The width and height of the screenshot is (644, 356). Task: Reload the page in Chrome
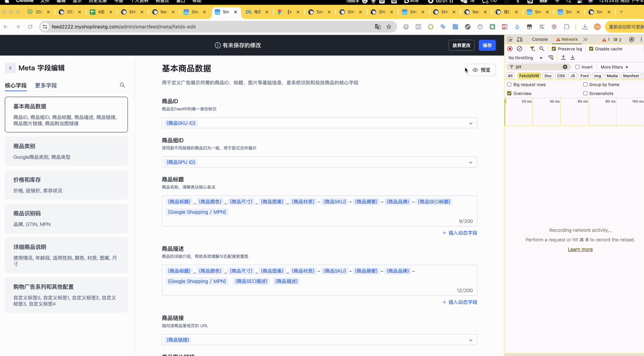point(30,27)
